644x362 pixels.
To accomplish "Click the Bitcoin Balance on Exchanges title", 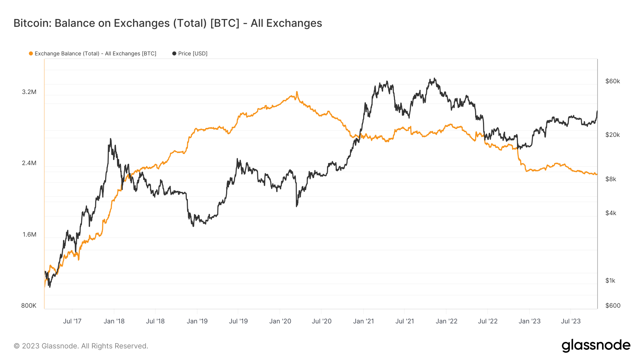I will coord(168,23).
